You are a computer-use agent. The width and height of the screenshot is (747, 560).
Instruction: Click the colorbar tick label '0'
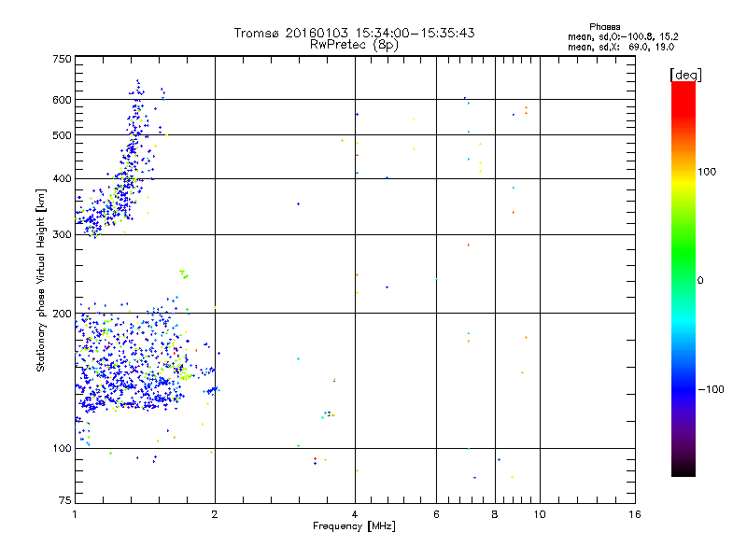pos(700,281)
